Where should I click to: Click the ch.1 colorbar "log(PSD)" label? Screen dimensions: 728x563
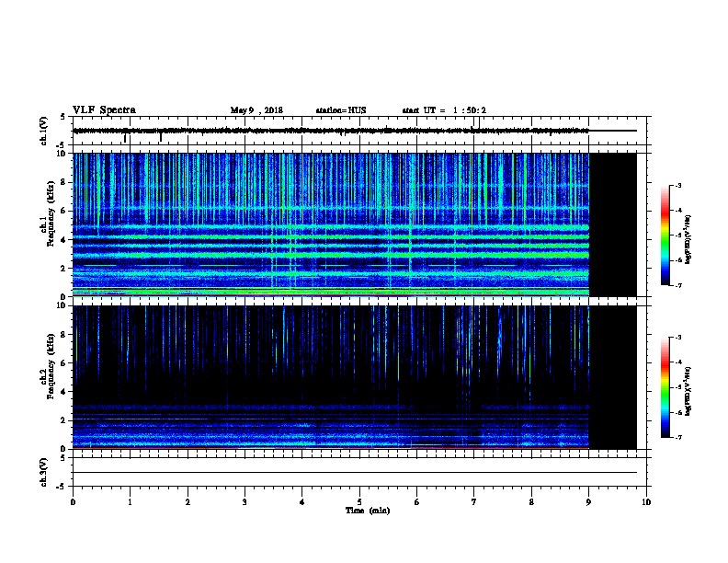tap(688, 240)
